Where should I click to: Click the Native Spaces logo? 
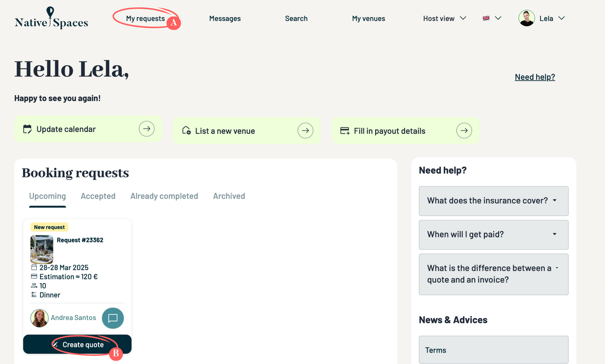coord(51,18)
